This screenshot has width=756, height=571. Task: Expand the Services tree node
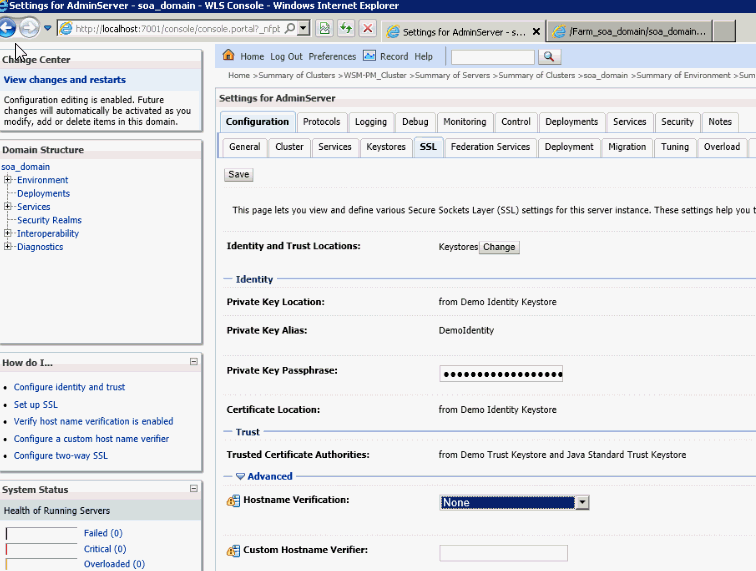point(7,206)
